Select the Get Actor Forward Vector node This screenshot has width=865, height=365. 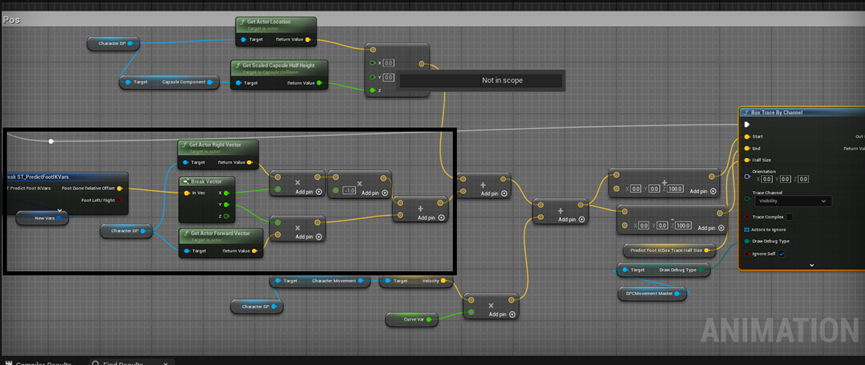tap(221, 243)
